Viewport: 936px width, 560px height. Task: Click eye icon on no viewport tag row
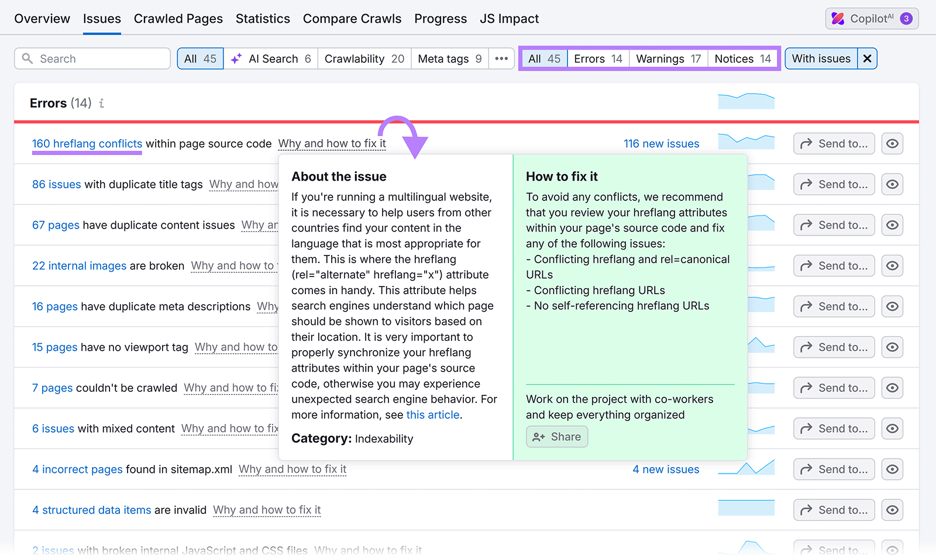click(x=892, y=347)
